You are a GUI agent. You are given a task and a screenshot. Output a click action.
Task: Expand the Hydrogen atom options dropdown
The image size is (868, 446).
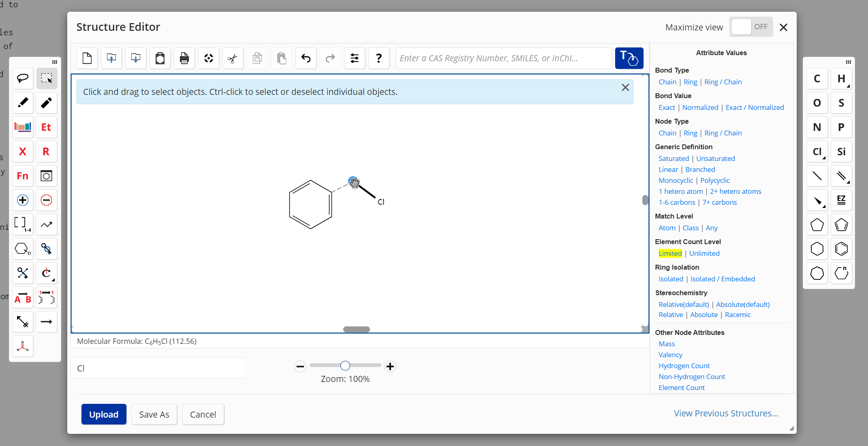click(x=848, y=86)
